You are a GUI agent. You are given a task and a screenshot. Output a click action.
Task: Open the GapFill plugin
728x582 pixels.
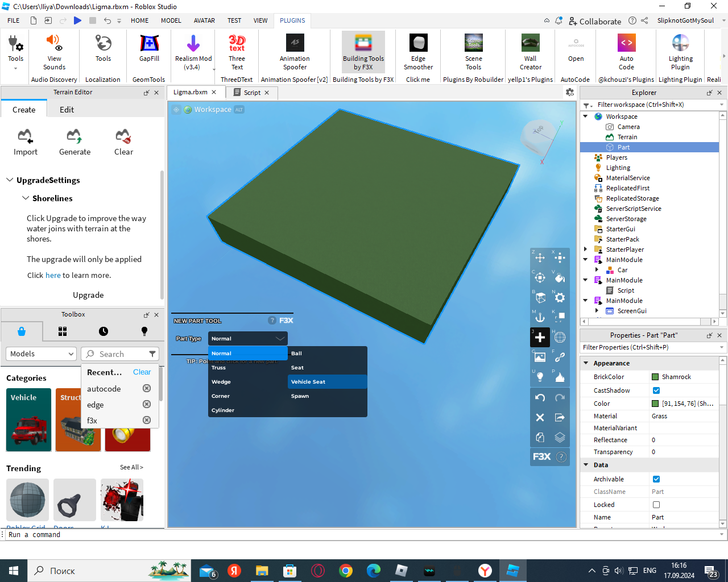pyautogui.click(x=149, y=48)
